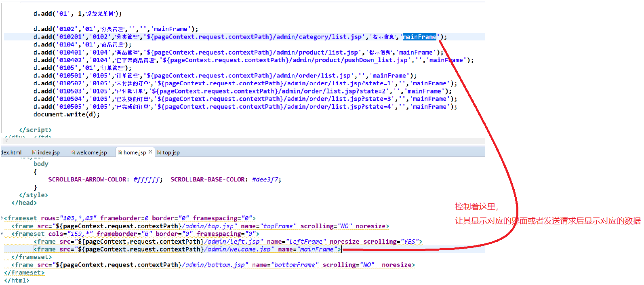Click the d.add('0105','01' line
This screenshot has width=644, height=285.
(x=82, y=68)
